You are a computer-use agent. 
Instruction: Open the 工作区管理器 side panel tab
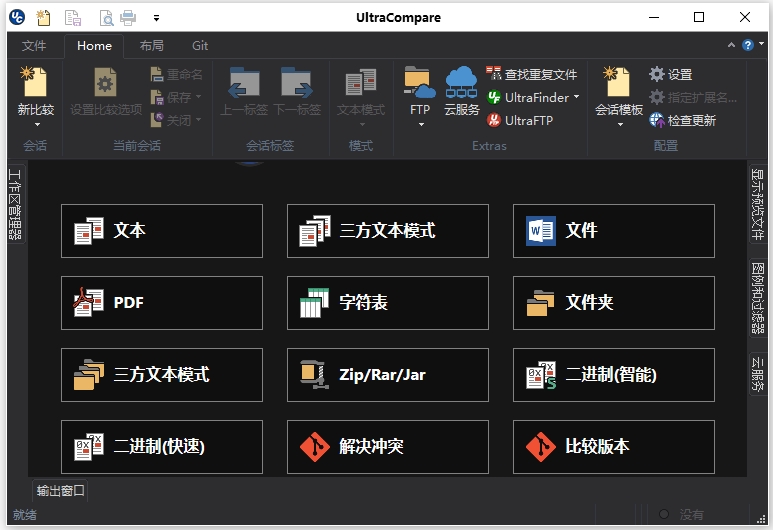15,204
